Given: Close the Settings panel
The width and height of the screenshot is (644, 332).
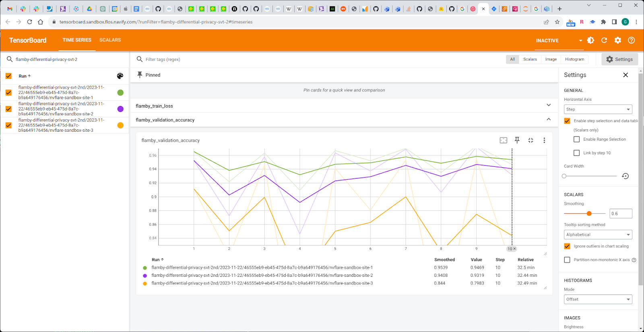Looking at the screenshot, I should coord(625,75).
